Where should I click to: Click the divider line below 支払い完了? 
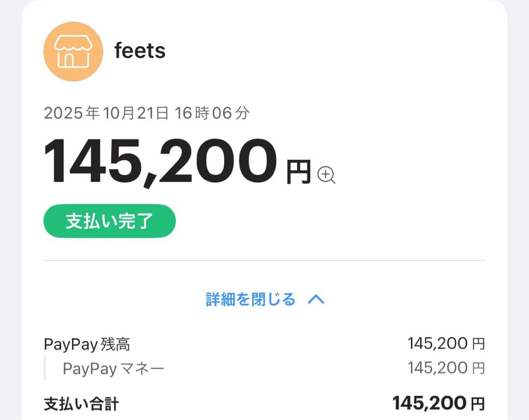264,260
